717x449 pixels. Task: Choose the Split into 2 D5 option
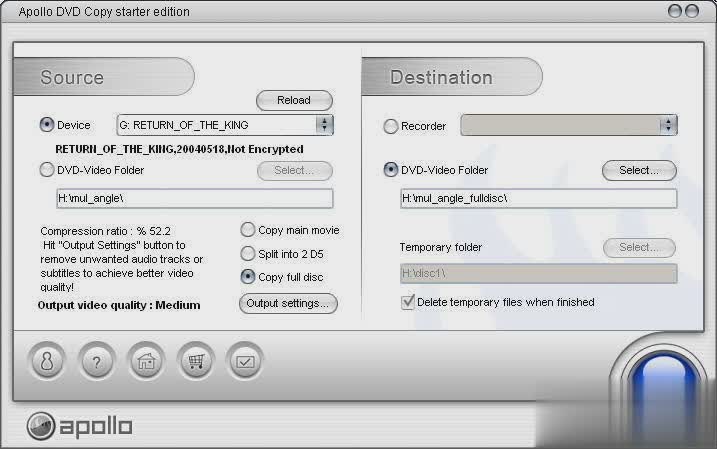[247, 253]
